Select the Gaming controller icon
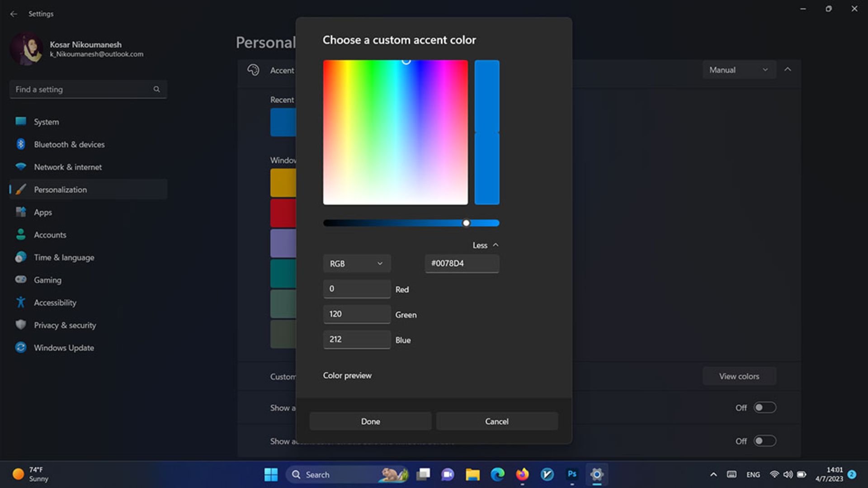868x488 pixels. coord(21,280)
